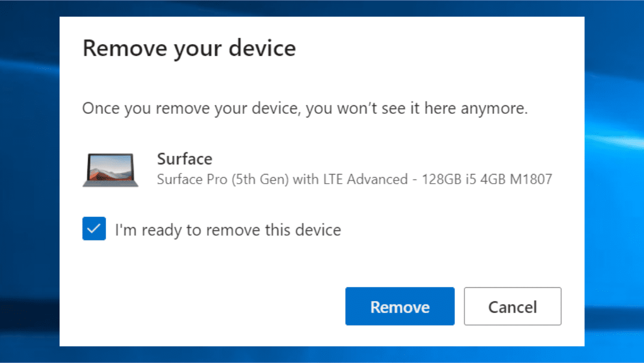Screen dimensions: 644x363
Task: Click the white checkmark inside the checkbox
Action: click(x=94, y=229)
